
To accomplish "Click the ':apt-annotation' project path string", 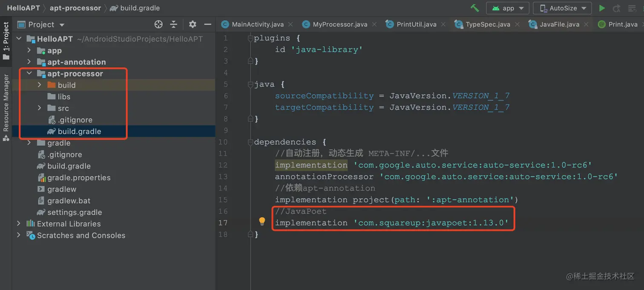I will (470, 200).
